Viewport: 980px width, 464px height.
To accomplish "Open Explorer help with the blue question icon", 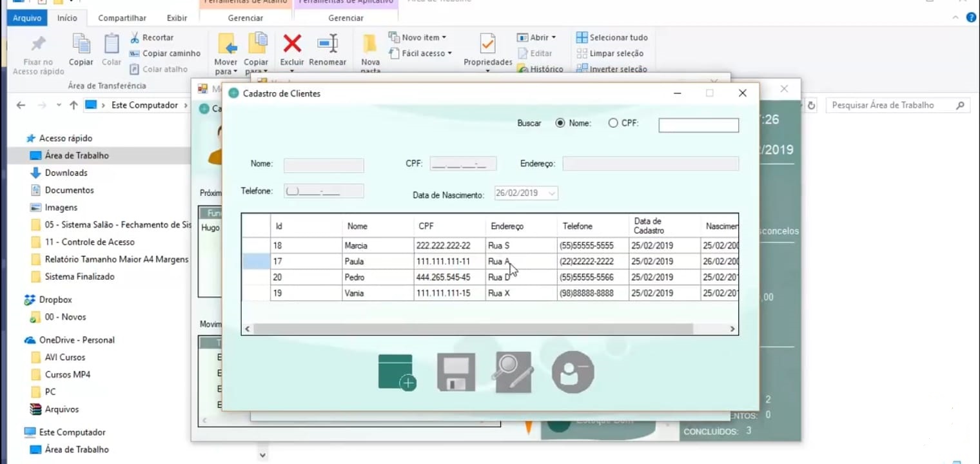I will pos(971,17).
